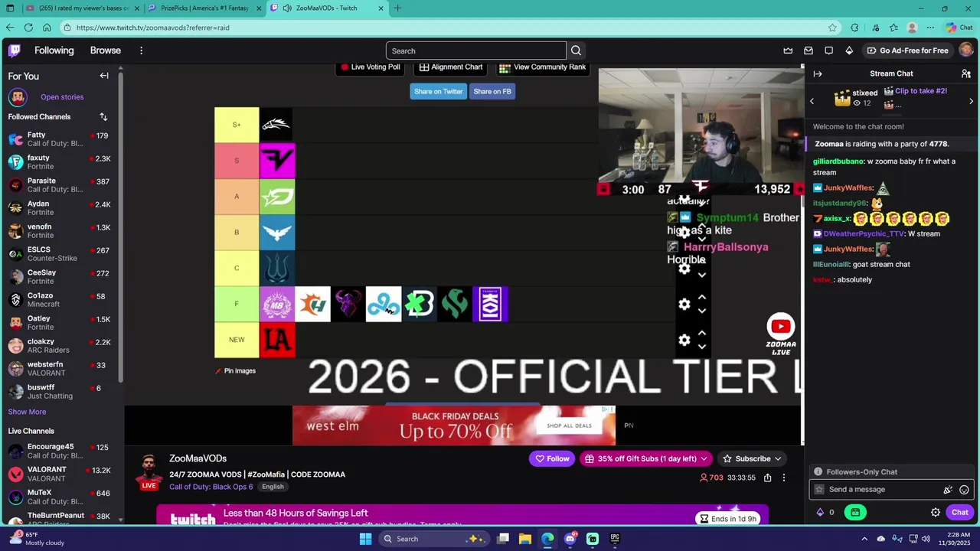Open browser extensions puzzle icon

pos(854,28)
